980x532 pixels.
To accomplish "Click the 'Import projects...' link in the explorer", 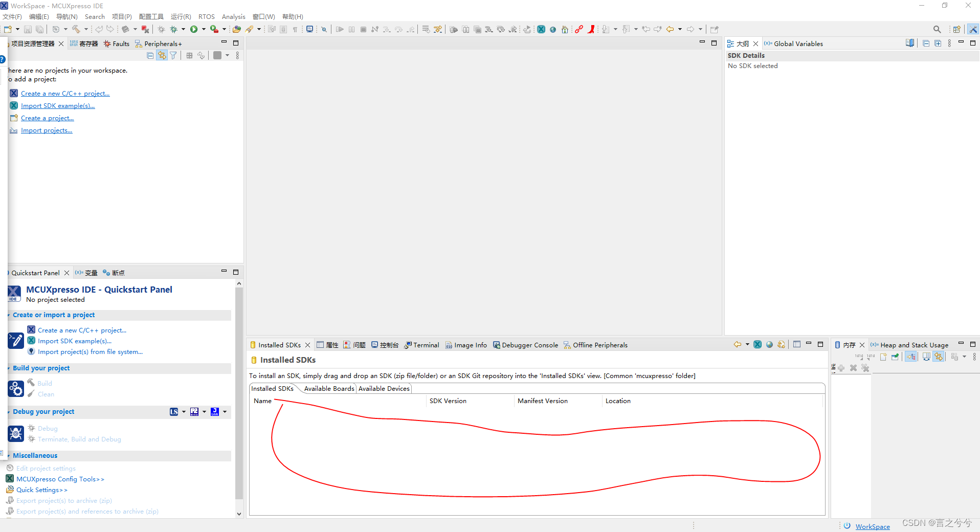I will pyautogui.click(x=47, y=130).
